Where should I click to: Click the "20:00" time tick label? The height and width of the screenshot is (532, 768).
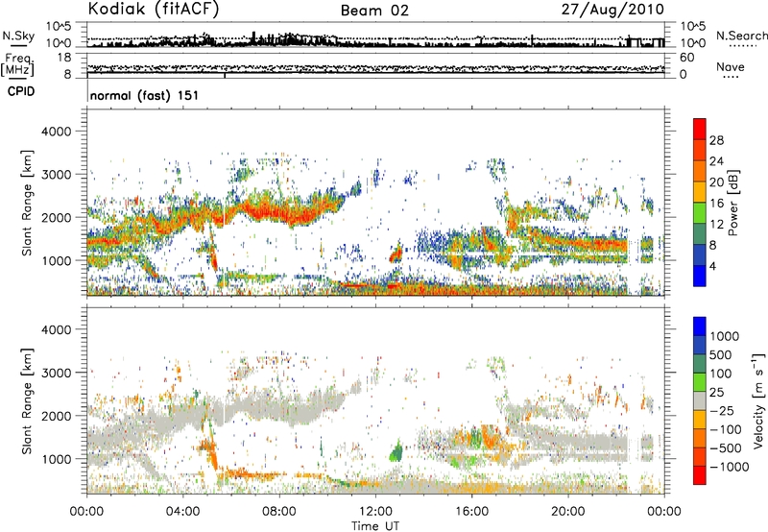coord(568,512)
